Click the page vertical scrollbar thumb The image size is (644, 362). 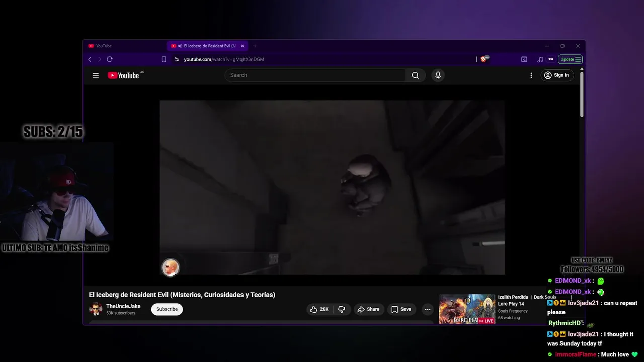(582, 94)
